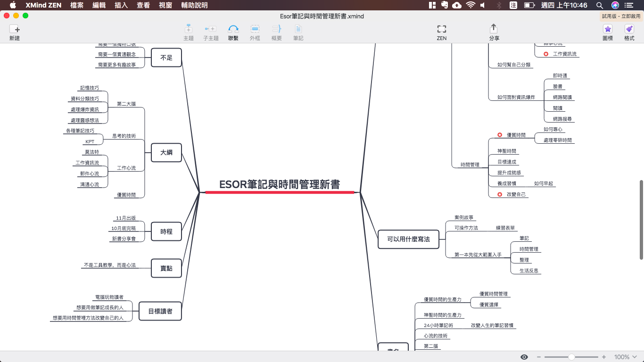Select the 第一本先從大範圍入手 subtopic
Viewport: 644px width, 362px height.
pyautogui.click(x=478, y=255)
